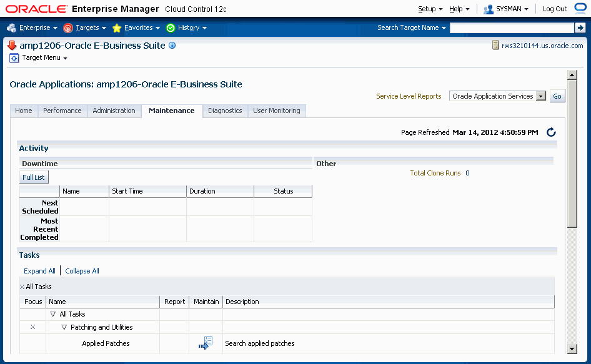Click the Full List button
591x364 pixels.
[x=34, y=177]
